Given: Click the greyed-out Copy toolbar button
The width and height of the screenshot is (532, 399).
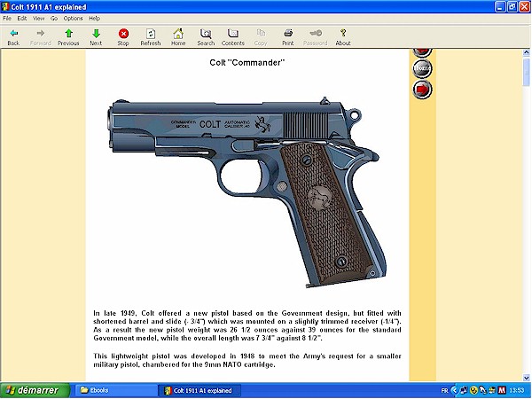Looking at the screenshot, I should (261, 37).
